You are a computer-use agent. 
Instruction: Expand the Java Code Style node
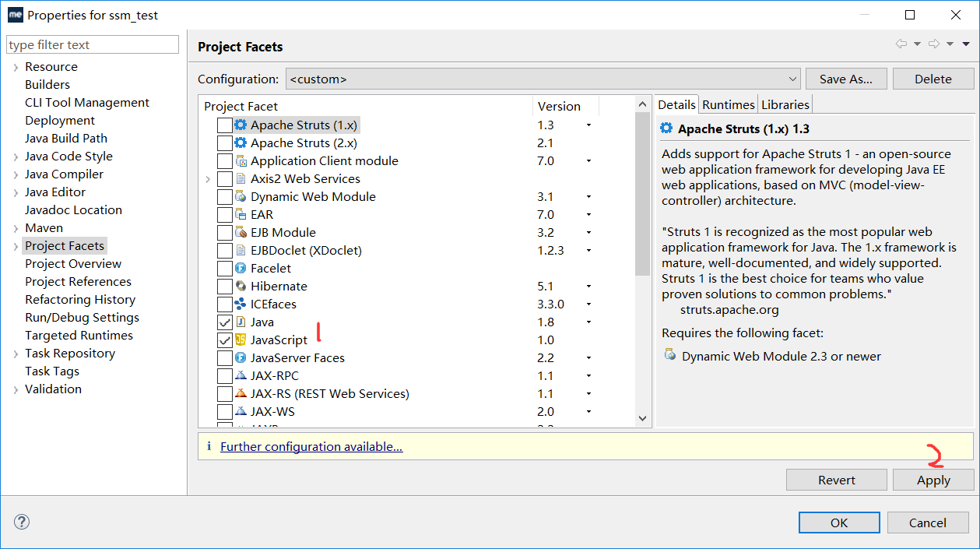tap(16, 157)
